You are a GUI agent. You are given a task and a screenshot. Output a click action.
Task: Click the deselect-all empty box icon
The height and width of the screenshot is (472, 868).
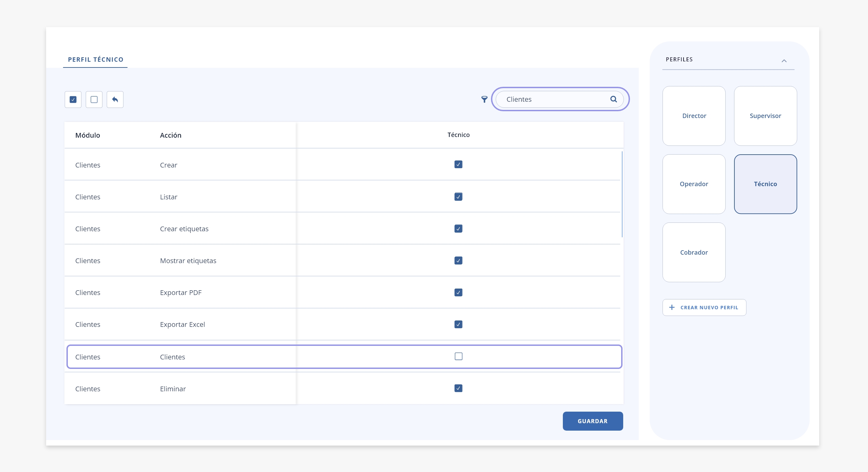[94, 99]
